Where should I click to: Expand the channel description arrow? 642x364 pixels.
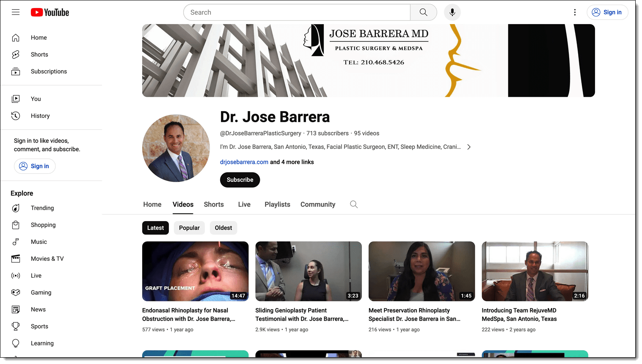pos(469,147)
